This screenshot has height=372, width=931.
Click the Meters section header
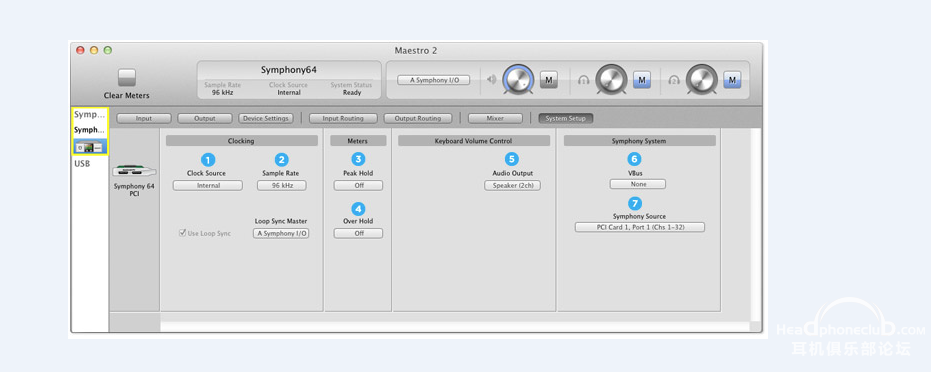point(358,141)
